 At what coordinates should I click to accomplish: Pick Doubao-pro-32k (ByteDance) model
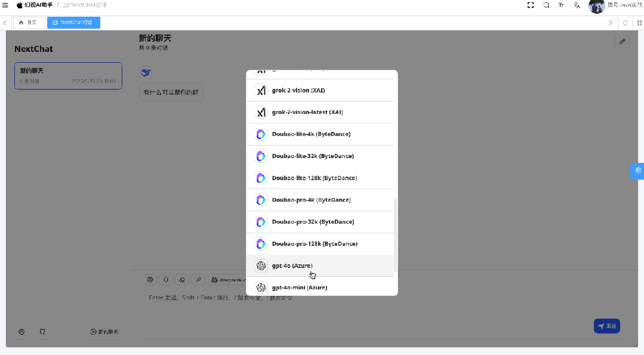pyautogui.click(x=320, y=222)
